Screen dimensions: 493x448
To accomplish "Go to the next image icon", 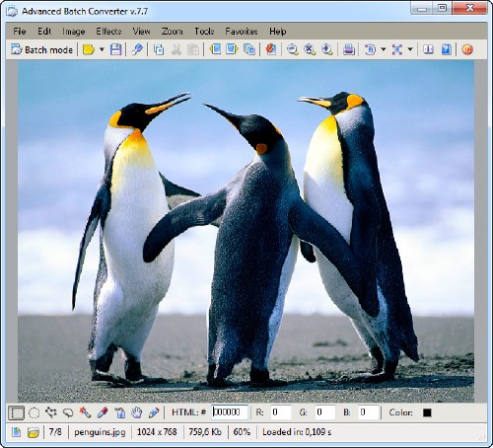I will [x=232, y=49].
